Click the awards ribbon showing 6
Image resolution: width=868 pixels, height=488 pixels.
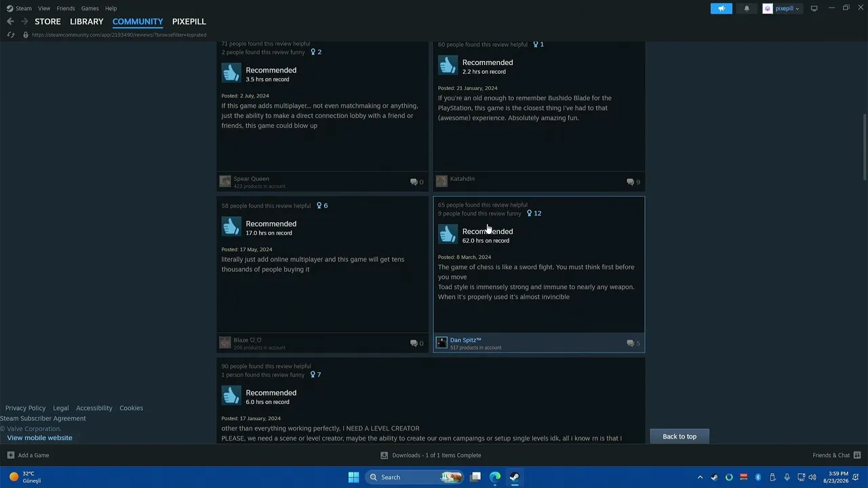point(322,205)
